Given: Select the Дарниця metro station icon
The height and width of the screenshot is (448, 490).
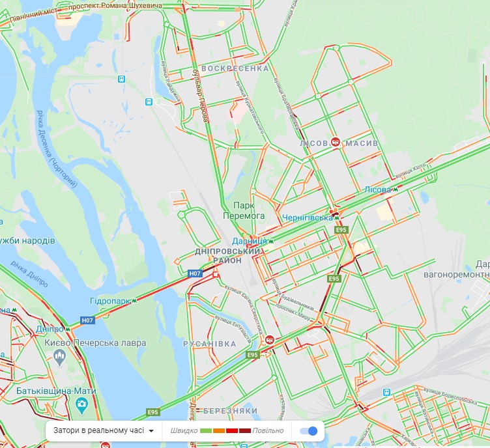Looking at the screenshot, I should point(271,241).
